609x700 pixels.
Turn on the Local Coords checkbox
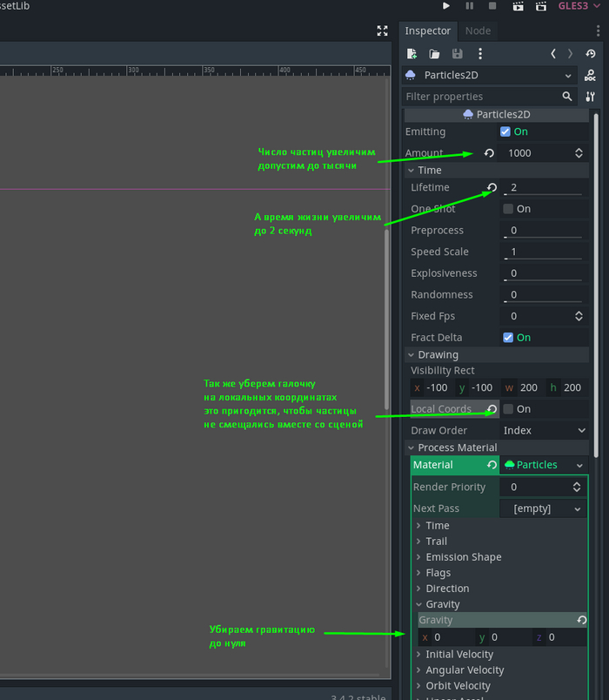pyautogui.click(x=508, y=409)
